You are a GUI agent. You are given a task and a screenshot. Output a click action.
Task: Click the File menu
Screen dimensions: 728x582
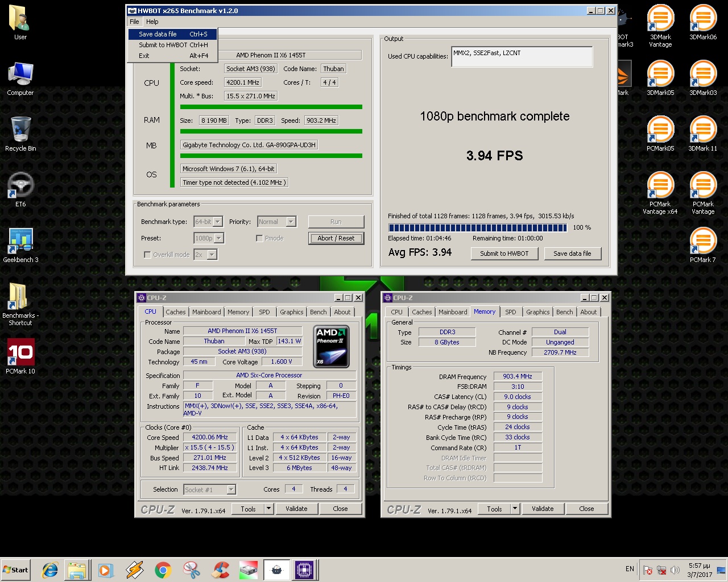point(134,22)
